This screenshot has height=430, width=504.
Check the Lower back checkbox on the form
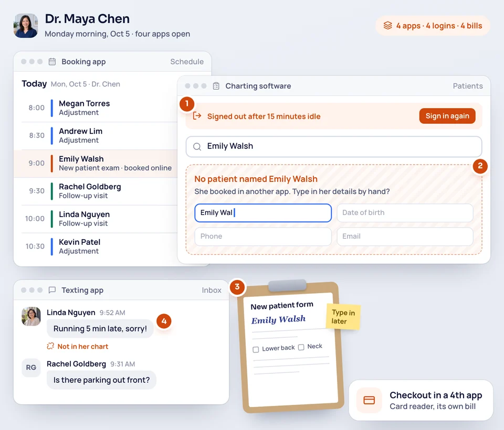click(x=256, y=349)
